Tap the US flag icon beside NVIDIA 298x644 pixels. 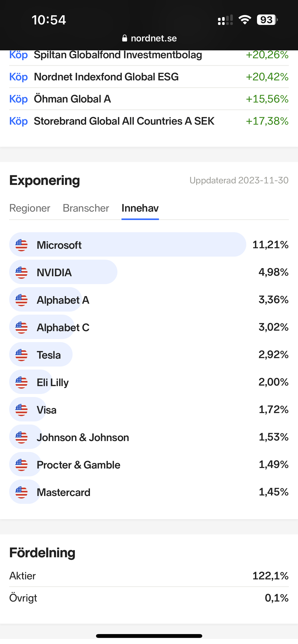[x=21, y=272]
